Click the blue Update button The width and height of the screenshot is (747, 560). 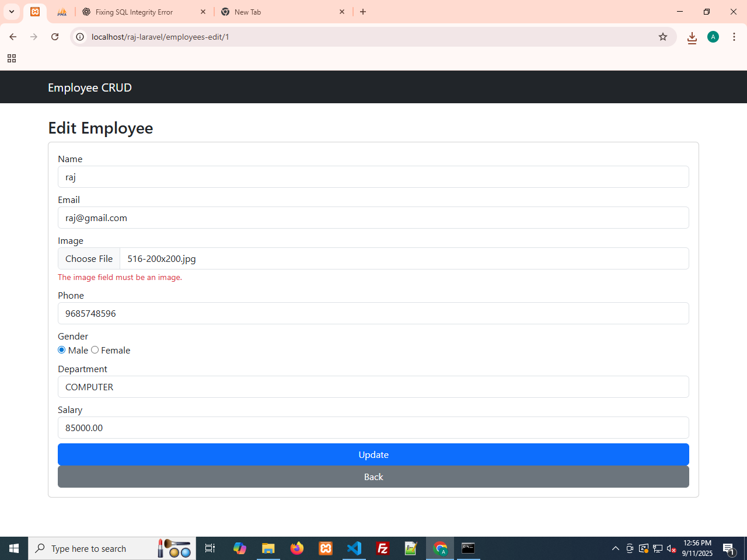373,454
